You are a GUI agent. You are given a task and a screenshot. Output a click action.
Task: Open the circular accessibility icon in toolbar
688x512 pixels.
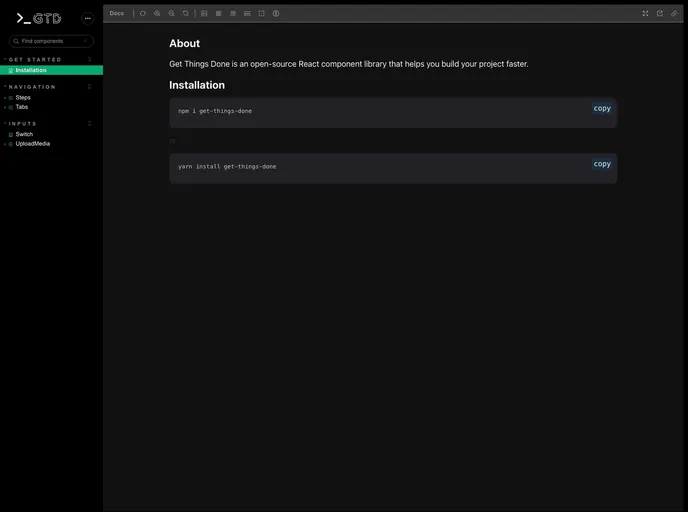coord(276,13)
